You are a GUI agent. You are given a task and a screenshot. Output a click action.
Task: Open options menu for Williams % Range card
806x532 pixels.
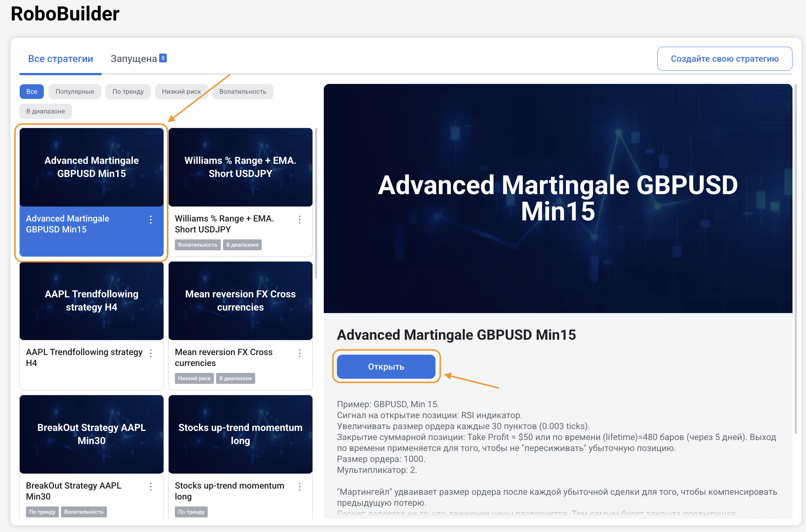(x=300, y=220)
